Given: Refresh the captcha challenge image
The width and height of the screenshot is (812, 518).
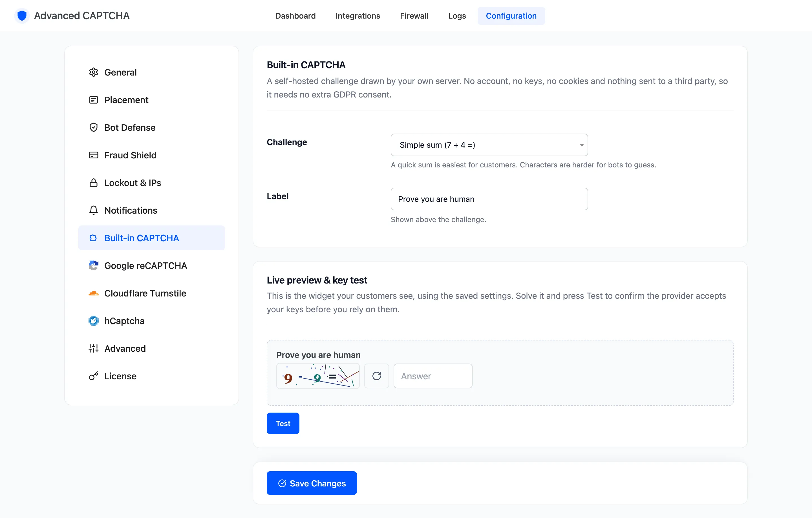Looking at the screenshot, I should (x=377, y=376).
